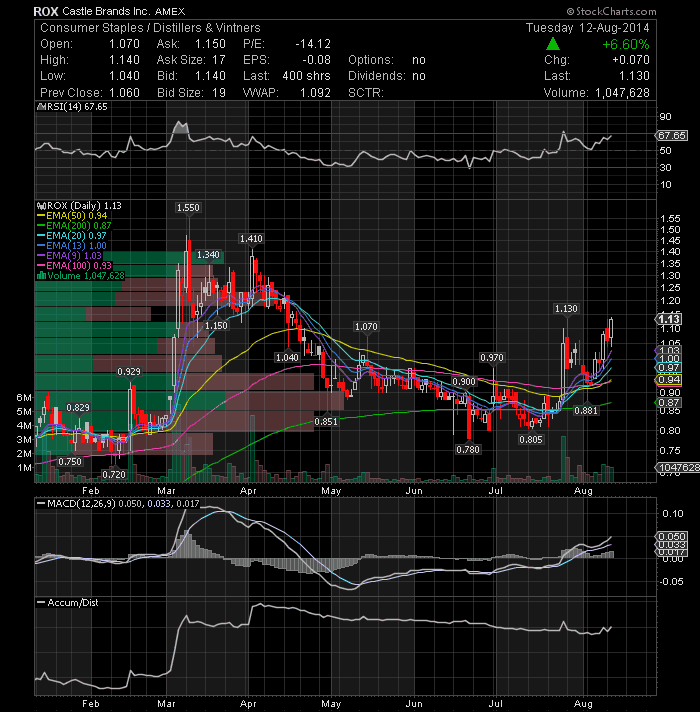Click the Last 400 shrs value
Viewport: 700px width, 712px height.
[x=306, y=76]
